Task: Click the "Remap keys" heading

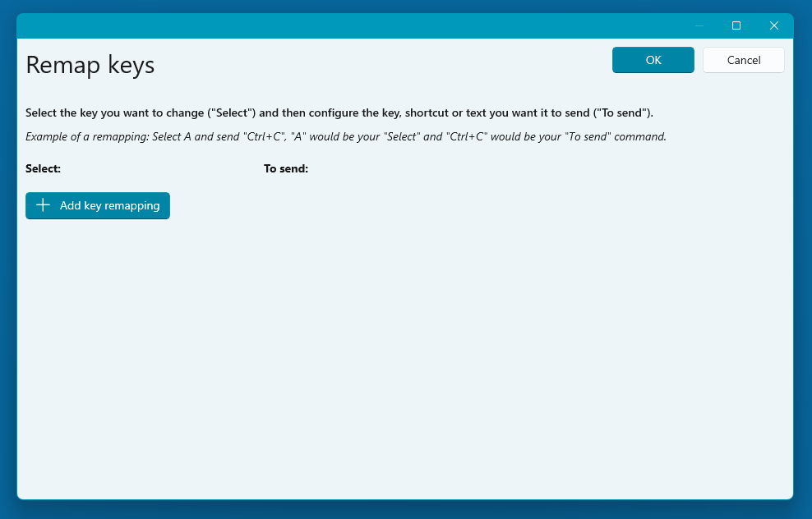Action: tap(90, 65)
